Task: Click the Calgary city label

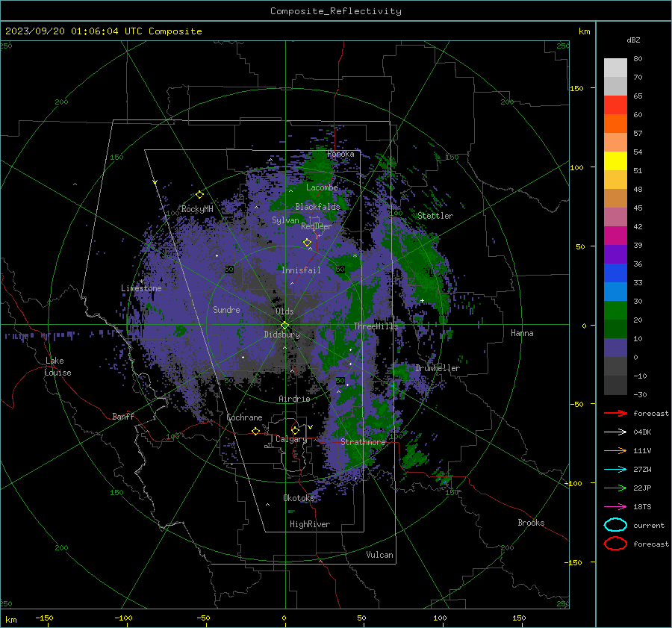Action: tap(291, 439)
